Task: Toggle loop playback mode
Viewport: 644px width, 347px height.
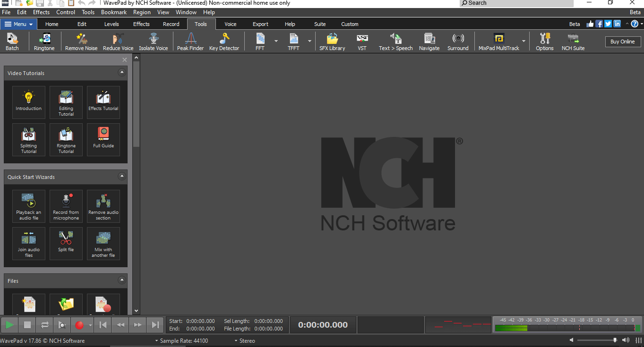Action: (x=45, y=325)
